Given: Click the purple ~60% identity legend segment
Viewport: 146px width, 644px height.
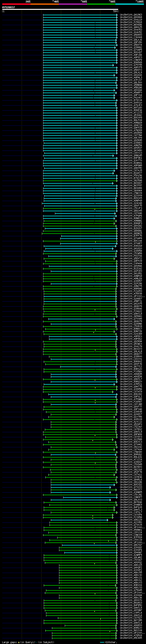Looking at the screenshot, I should point(73,4).
